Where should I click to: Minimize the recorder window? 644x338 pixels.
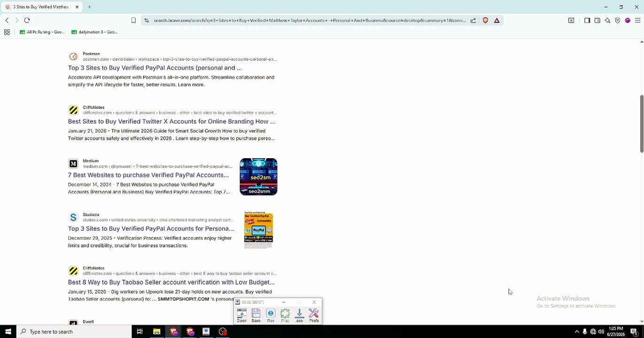click(x=284, y=302)
